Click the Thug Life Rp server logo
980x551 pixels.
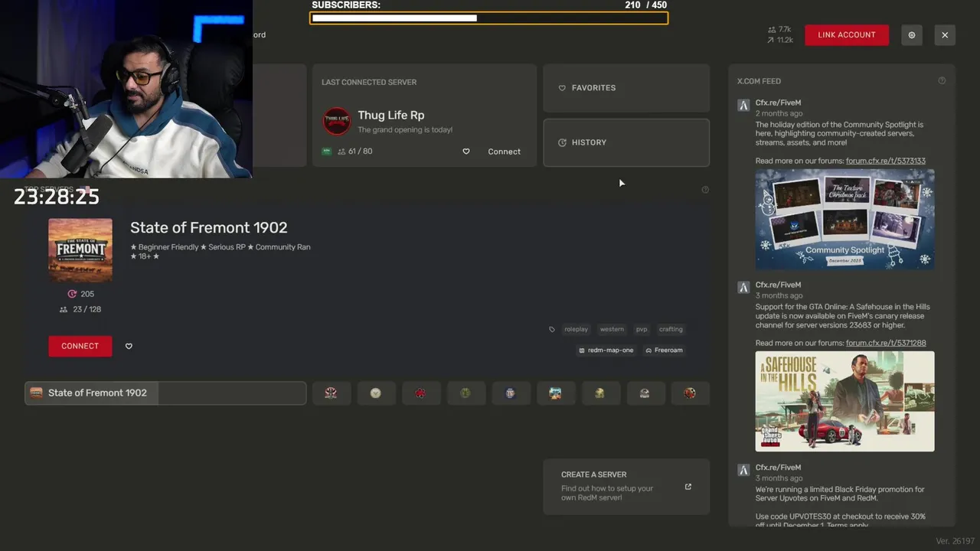point(336,121)
